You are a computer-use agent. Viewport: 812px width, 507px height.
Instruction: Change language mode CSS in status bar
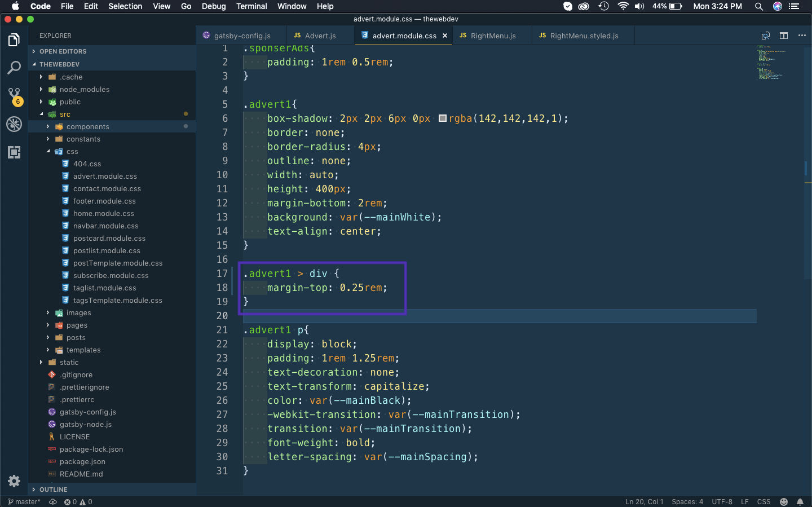pos(764,501)
